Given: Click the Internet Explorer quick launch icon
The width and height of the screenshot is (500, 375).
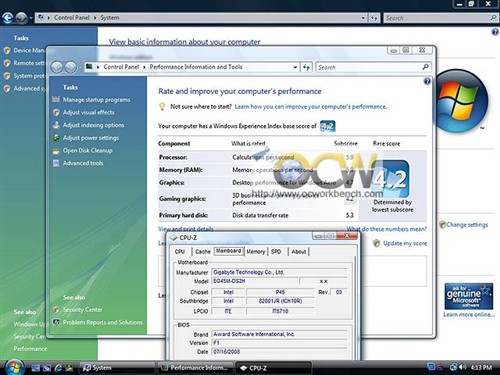Looking at the screenshot, I should coord(58,368).
